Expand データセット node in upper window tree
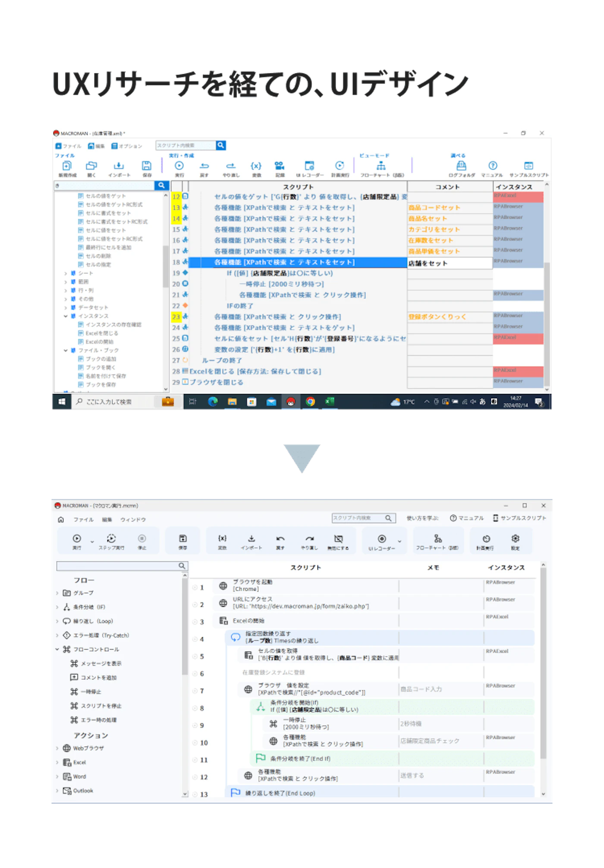The height and width of the screenshot is (868, 604). coord(66,308)
